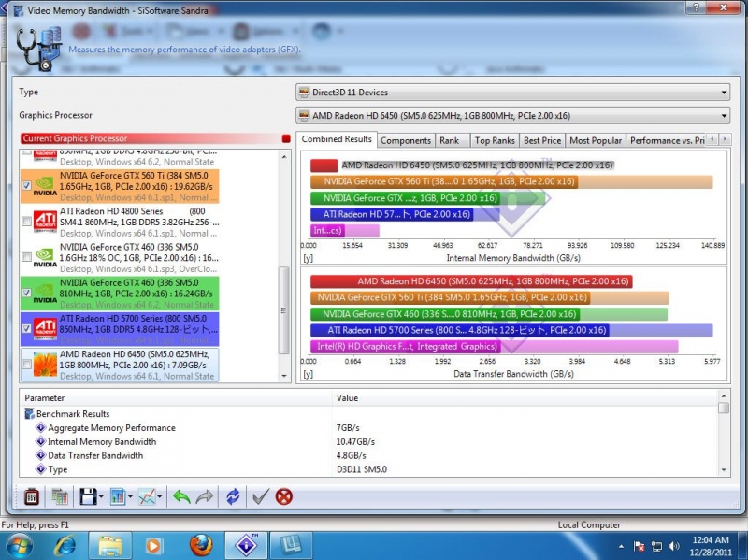Select the Data Transfer Bandwidth row
The width and height of the screenshot is (748, 560).
(x=368, y=455)
